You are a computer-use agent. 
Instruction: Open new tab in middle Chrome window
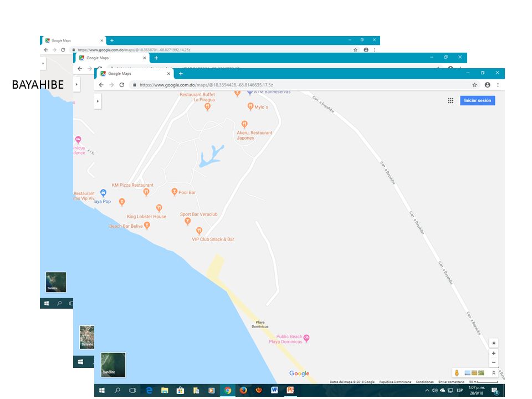(156, 58)
